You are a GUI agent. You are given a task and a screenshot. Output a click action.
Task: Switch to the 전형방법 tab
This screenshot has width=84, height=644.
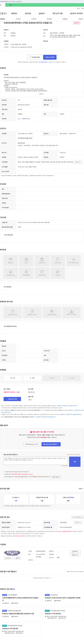pos(65,19)
